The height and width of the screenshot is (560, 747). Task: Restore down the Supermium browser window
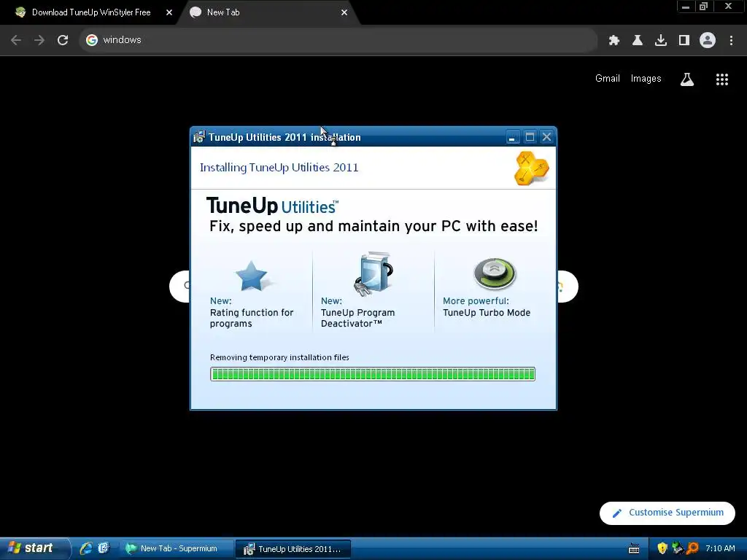click(x=704, y=7)
